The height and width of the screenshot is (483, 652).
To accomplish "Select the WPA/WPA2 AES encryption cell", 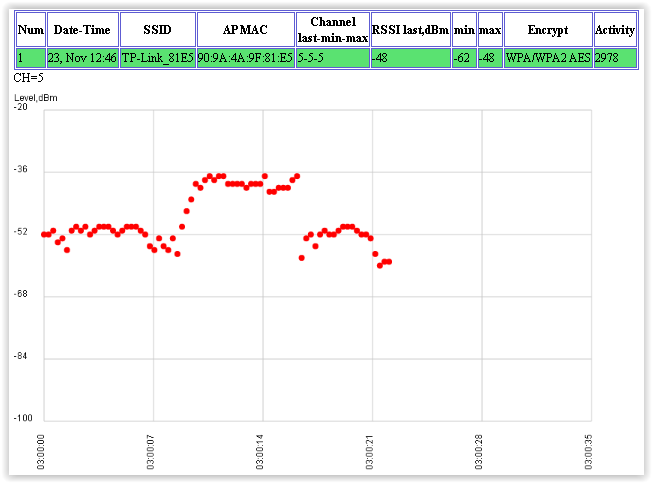I will coord(548,59).
